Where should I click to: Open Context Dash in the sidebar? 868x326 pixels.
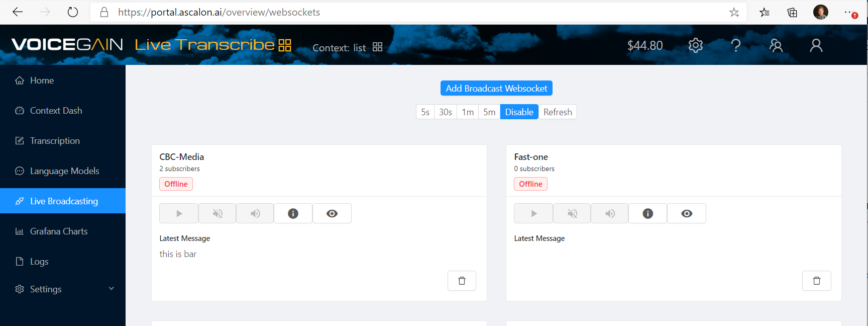tap(63, 111)
